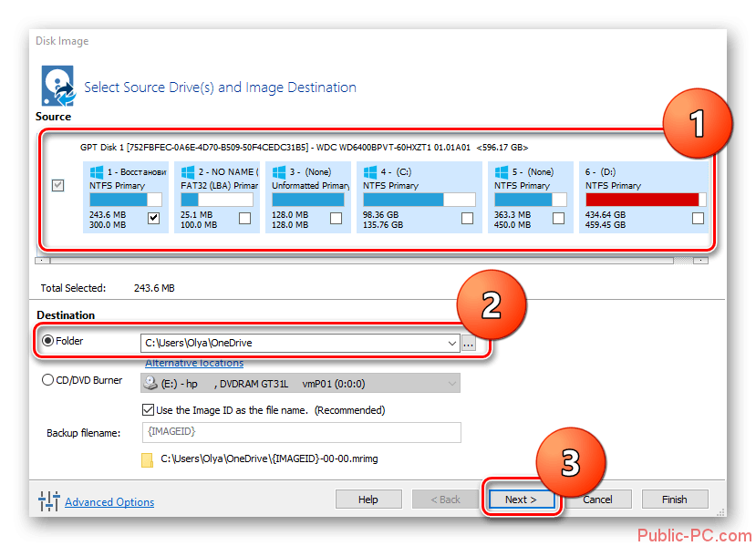Click the yellow folder icon beside image path

point(148,459)
